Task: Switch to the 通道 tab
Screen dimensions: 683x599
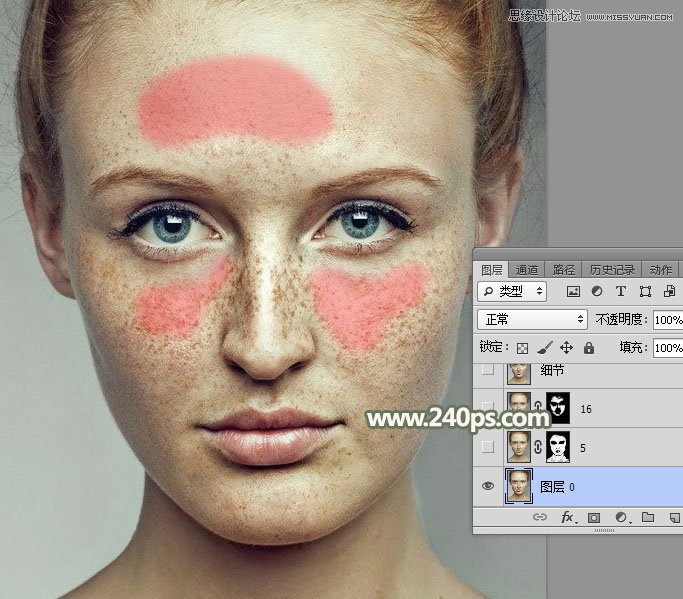Action: (x=527, y=270)
